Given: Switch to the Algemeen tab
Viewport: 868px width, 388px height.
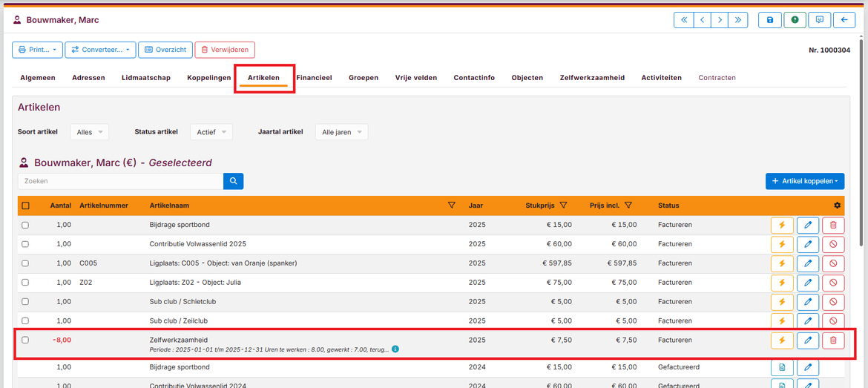Looking at the screenshot, I should [38, 78].
